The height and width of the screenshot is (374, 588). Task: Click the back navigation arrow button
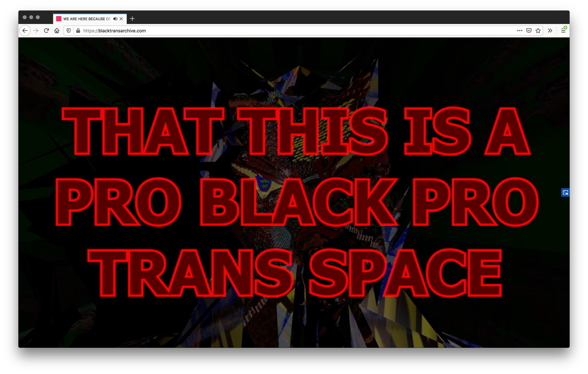[x=24, y=30]
